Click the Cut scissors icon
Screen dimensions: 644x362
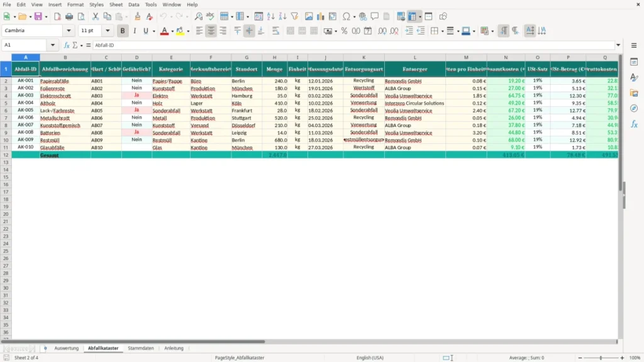[x=96, y=16]
